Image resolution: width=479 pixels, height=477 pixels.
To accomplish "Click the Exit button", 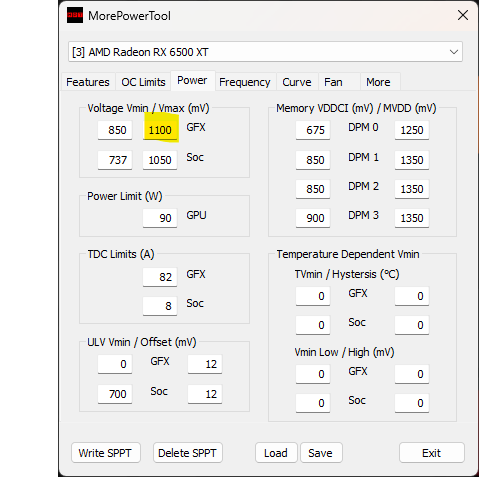I will pos(432,453).
